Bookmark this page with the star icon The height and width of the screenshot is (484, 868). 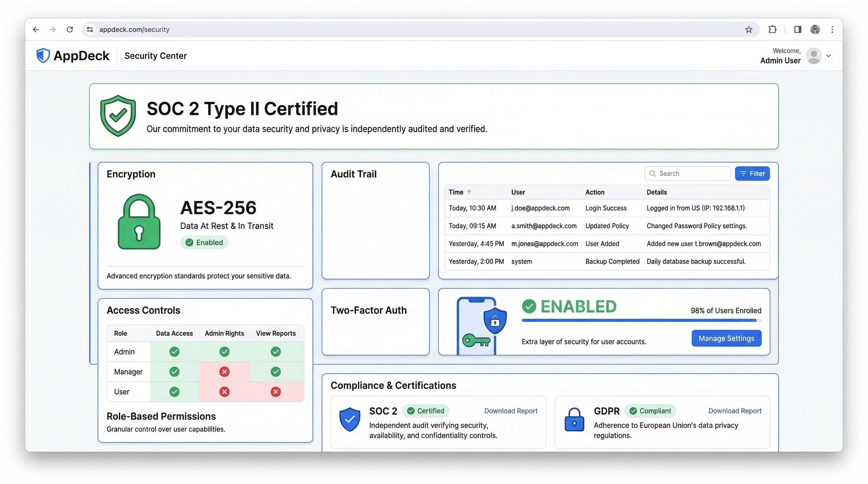(x=748, y=30)
